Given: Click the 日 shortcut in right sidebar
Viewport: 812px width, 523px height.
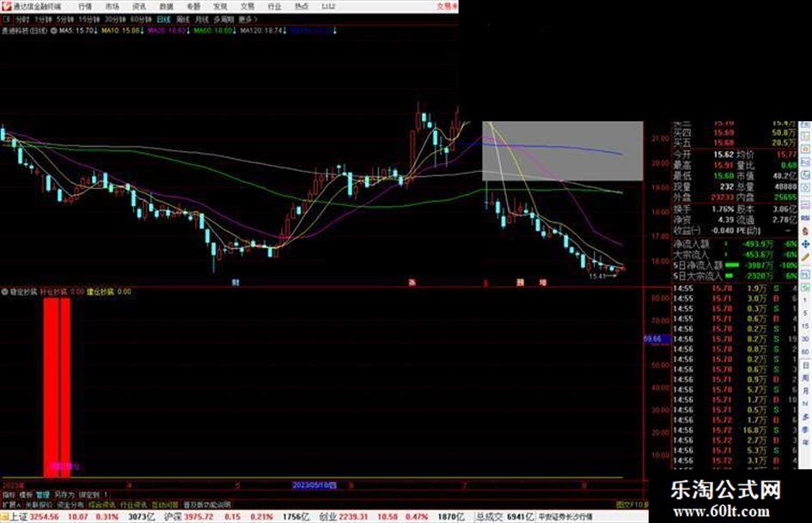Looking at the screenshot, I should point(805,366).
